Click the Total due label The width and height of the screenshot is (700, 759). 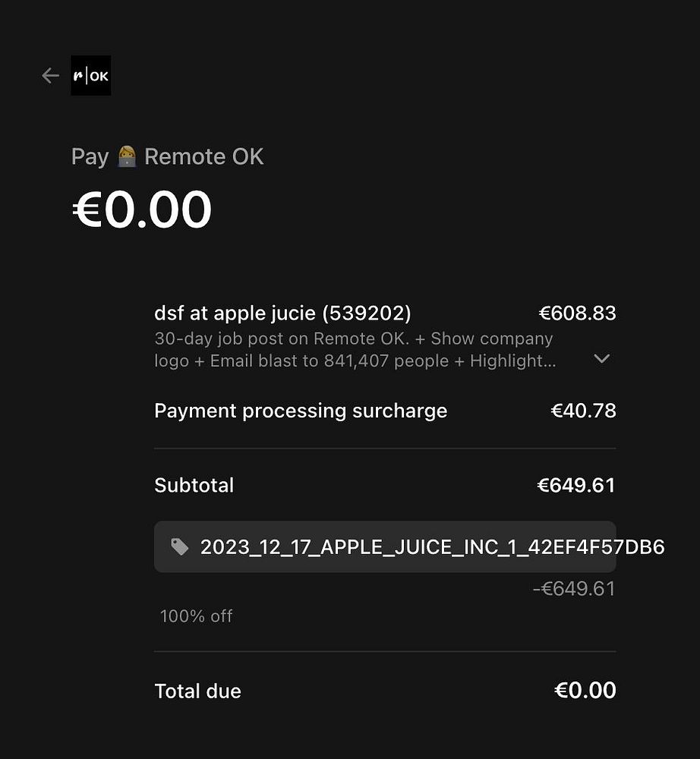tap(197, 691)
